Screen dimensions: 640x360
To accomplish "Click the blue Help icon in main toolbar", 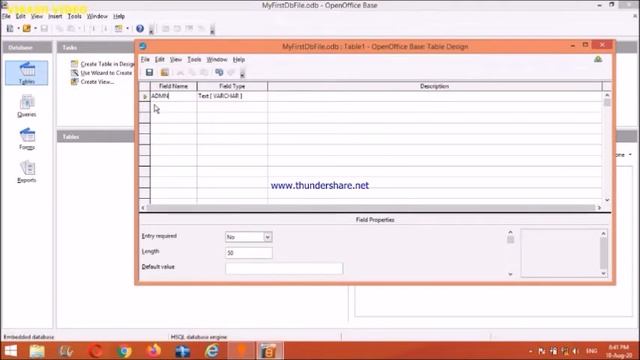I will pyautogui.click(x=140, y=29).
